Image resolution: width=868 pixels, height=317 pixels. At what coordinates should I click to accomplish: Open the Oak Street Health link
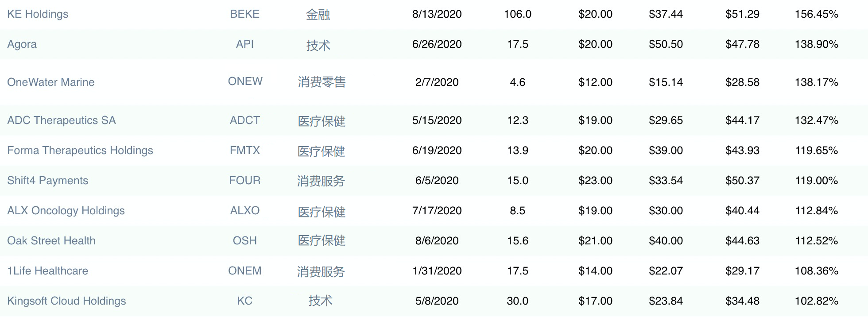(x=51, y=241)
